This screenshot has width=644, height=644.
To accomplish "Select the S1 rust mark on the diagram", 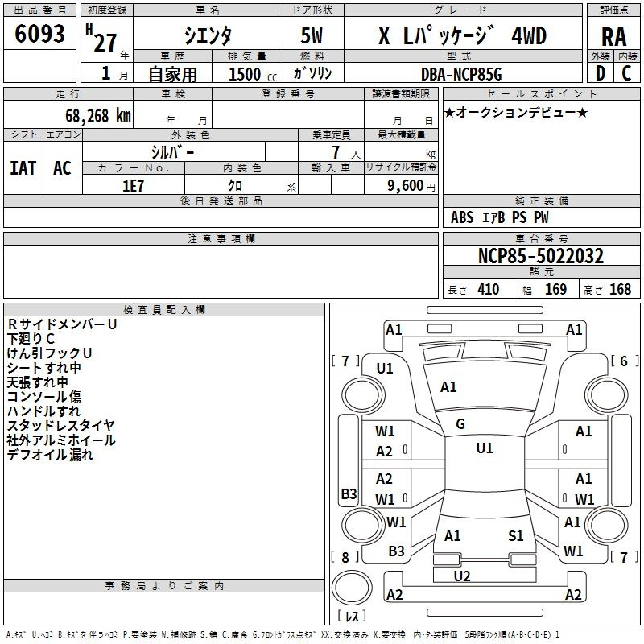I will [x=516, y=535].
